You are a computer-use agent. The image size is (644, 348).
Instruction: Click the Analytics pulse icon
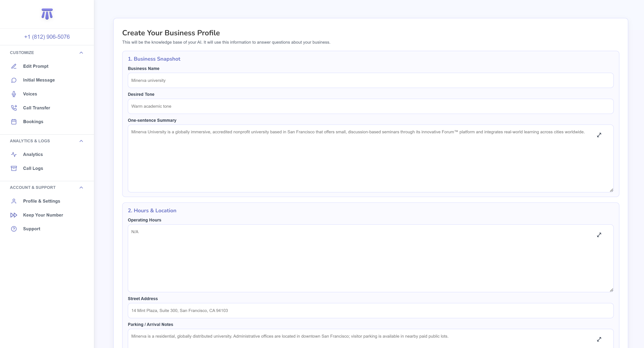point(14,154)
